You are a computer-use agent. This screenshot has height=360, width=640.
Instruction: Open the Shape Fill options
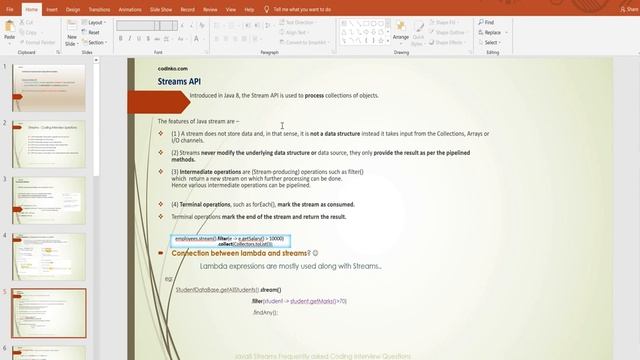445,22
